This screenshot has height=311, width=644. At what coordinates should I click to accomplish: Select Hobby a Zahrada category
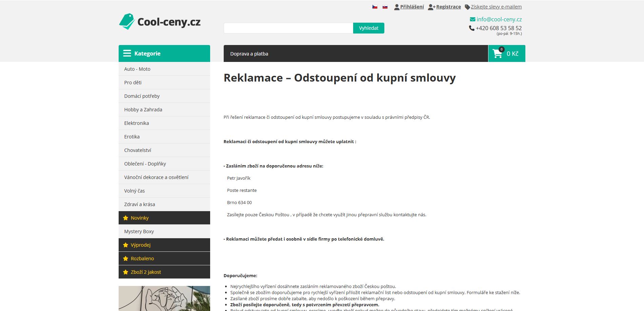(x=164, y=110)
